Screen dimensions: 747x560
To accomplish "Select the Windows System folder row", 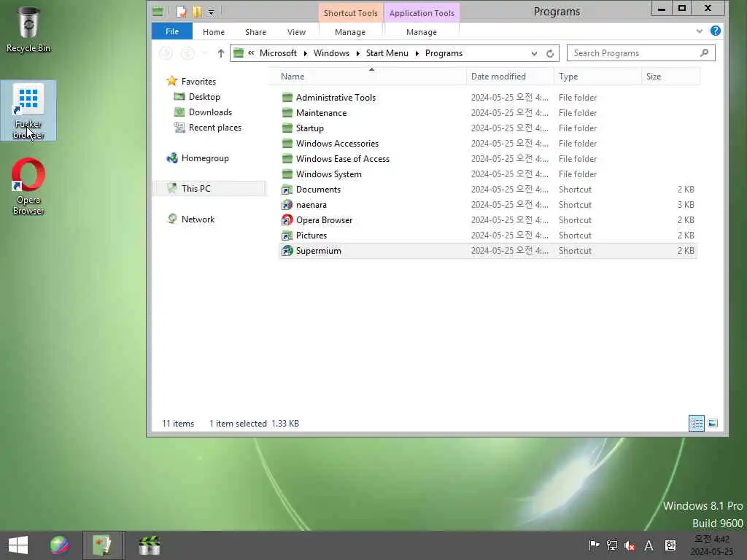I will 487,174.
